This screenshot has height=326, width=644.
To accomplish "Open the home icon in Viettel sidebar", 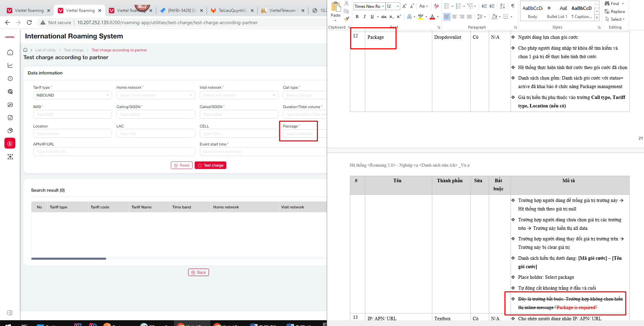I will [10, 52].
